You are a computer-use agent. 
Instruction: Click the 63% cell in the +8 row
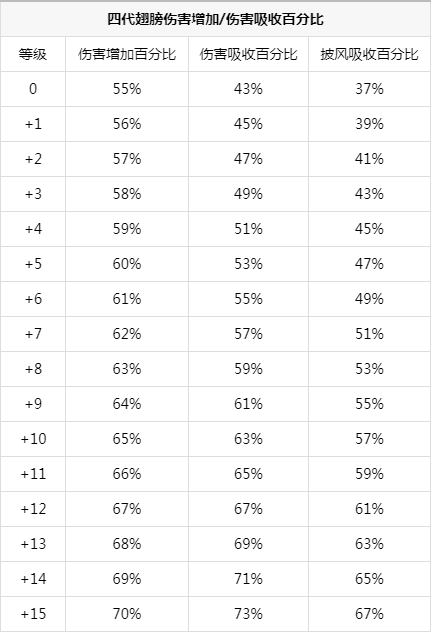pos(127,369)
